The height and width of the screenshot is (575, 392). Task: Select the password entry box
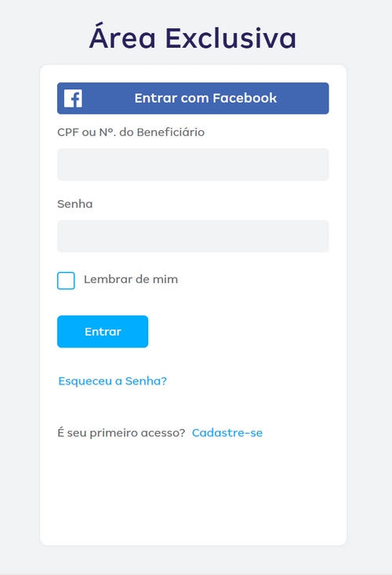[x=193, y=236]
